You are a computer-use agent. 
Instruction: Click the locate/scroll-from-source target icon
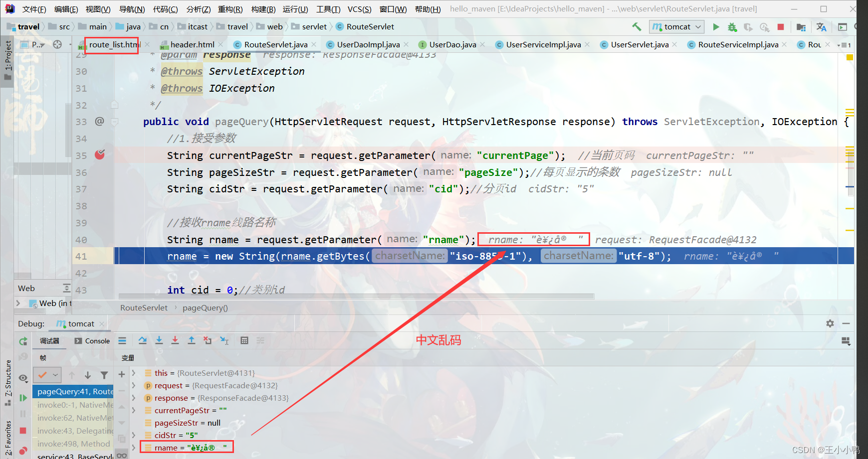pos(57,45)
